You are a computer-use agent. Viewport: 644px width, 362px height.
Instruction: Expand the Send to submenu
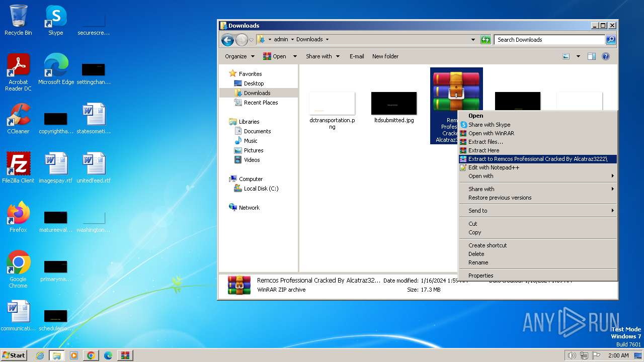click(x=538, y=211)
